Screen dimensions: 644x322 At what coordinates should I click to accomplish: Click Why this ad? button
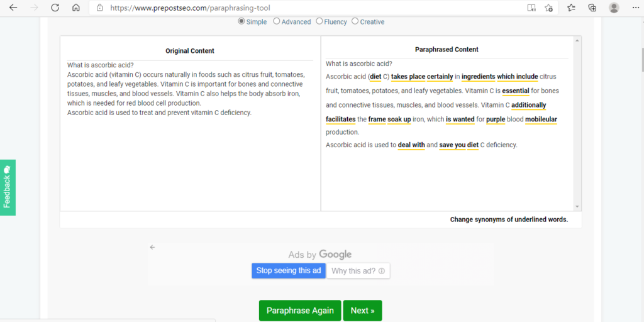pyautogui.click(x=358, y=271)
